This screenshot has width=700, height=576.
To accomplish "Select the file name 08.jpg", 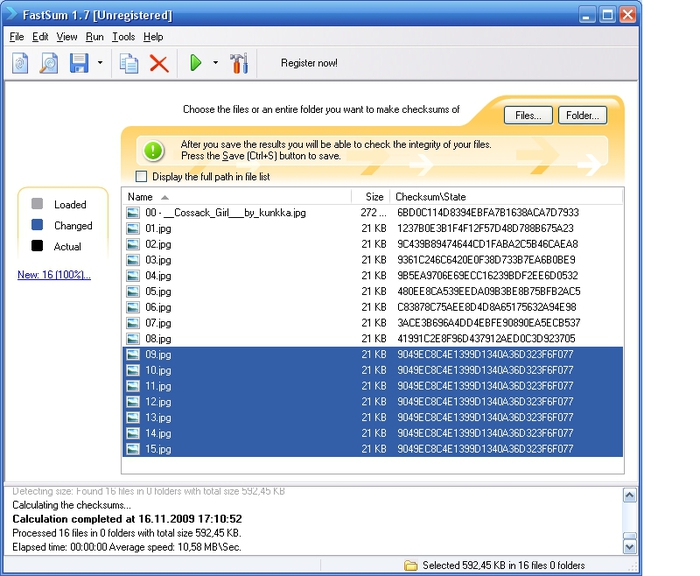I will 158,339.
